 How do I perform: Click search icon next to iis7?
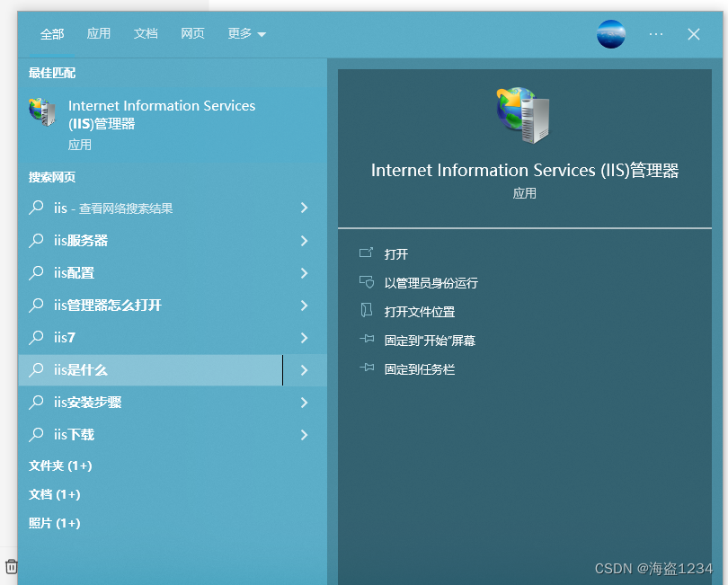36,338
